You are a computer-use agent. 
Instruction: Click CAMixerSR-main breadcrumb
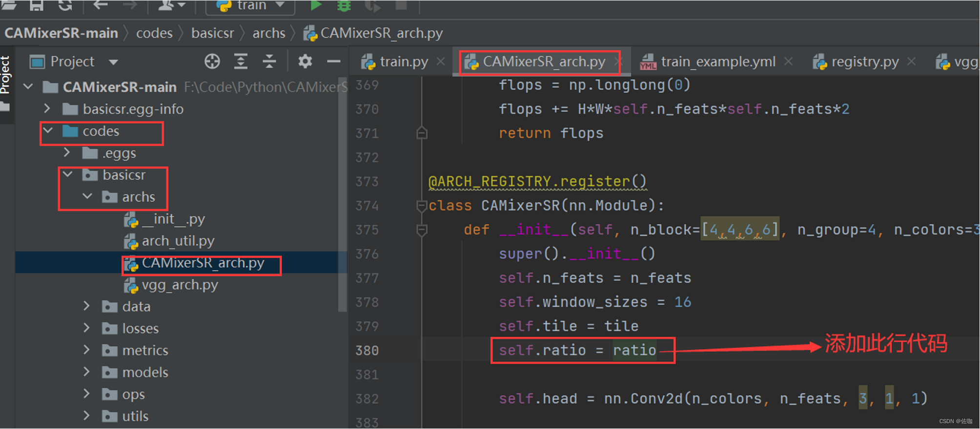(61, 33)
